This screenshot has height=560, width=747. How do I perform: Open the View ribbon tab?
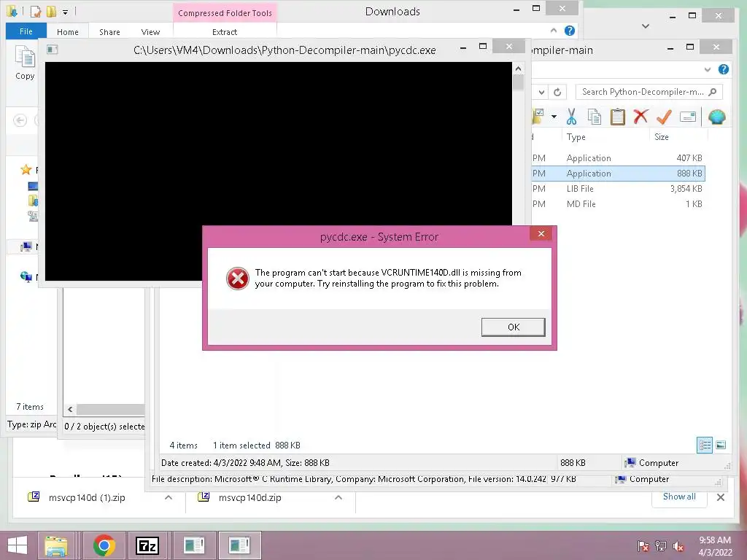tap(150, 32)
